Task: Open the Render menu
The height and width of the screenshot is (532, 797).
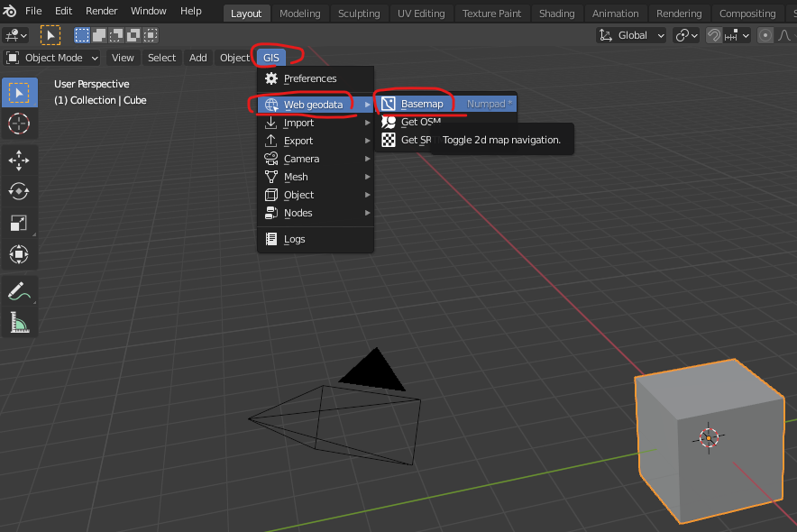Action: pos(102,11)
